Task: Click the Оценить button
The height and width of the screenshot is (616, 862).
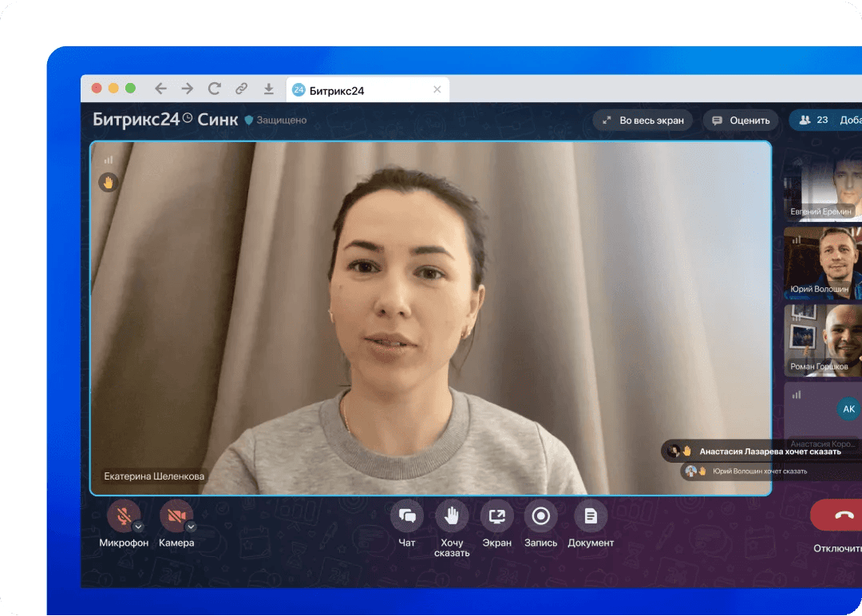Action: tap(741, 120)
